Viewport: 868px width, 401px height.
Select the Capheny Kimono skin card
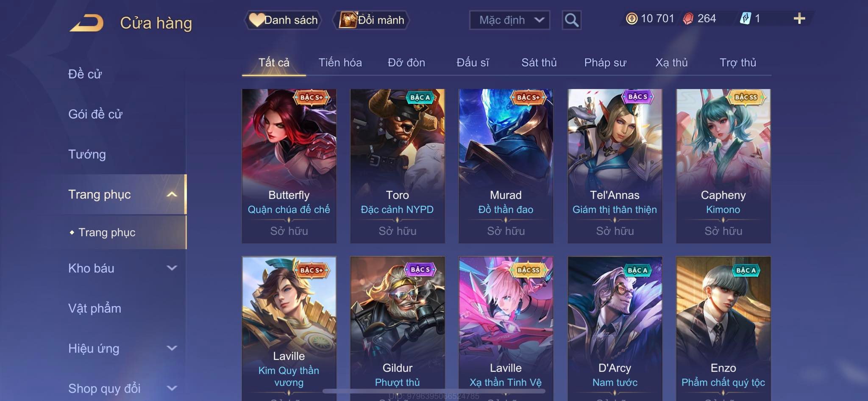(x=723, y=166)
